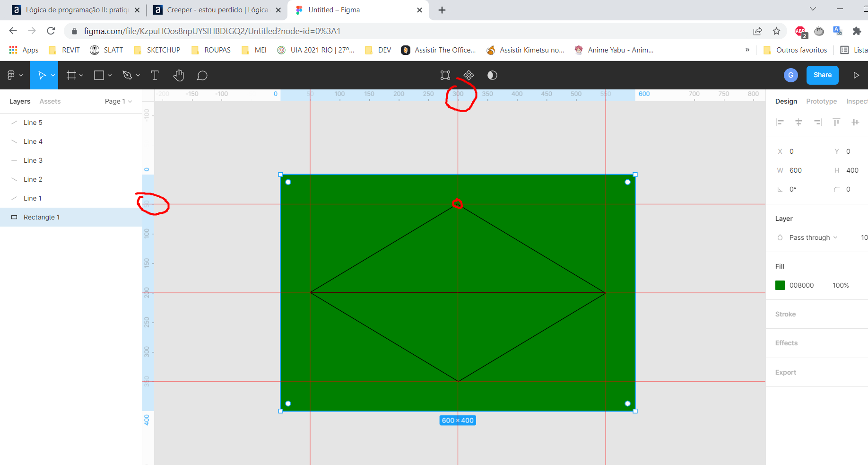Select the Comment tool

click(x=202, y=76)
